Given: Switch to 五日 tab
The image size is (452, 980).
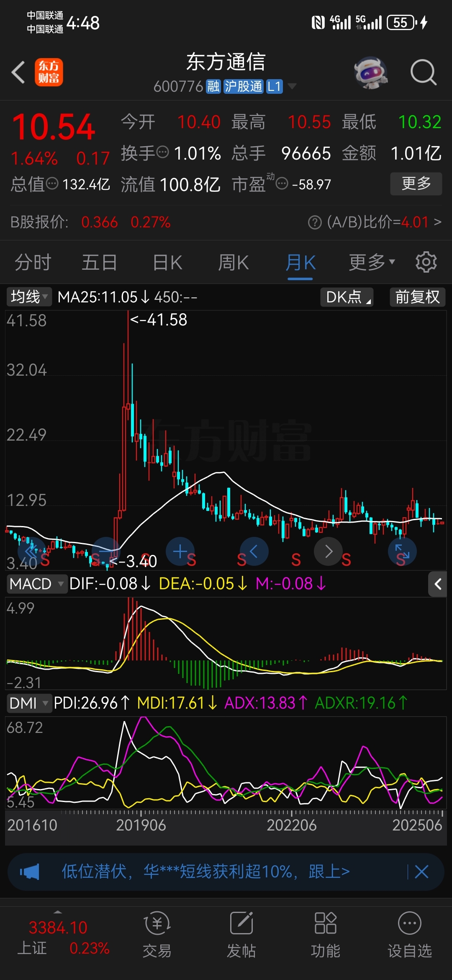Looking at the screenshot, I should click(99, 263).
